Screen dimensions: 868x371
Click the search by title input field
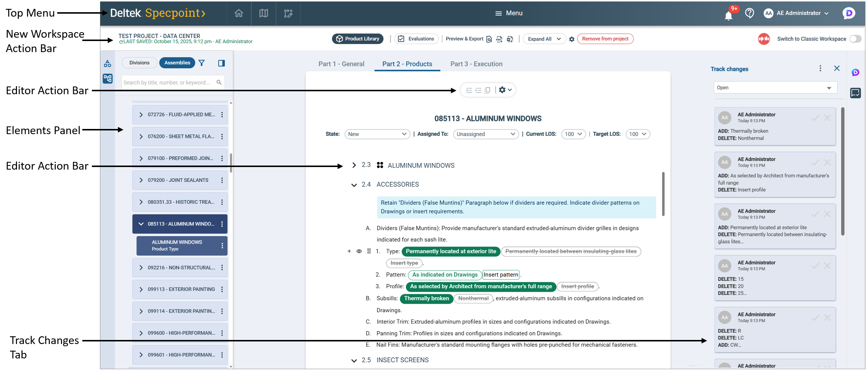click(169, 82)
